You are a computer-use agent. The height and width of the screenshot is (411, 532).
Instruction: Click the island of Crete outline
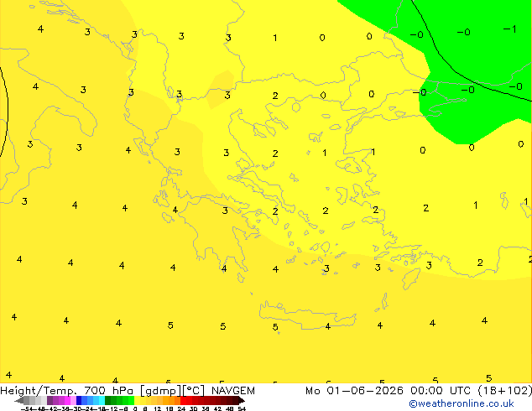coord(307,315)
